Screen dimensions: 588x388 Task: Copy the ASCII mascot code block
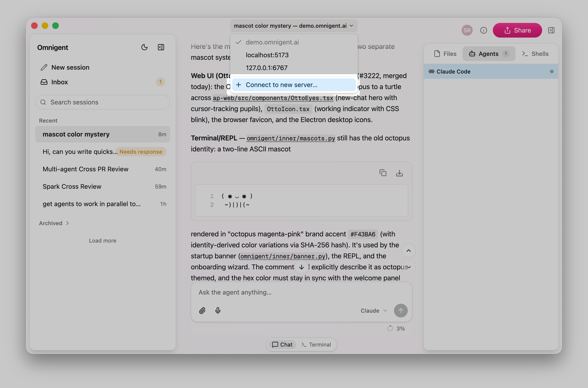pyautogui.click(x=383, y=173)
